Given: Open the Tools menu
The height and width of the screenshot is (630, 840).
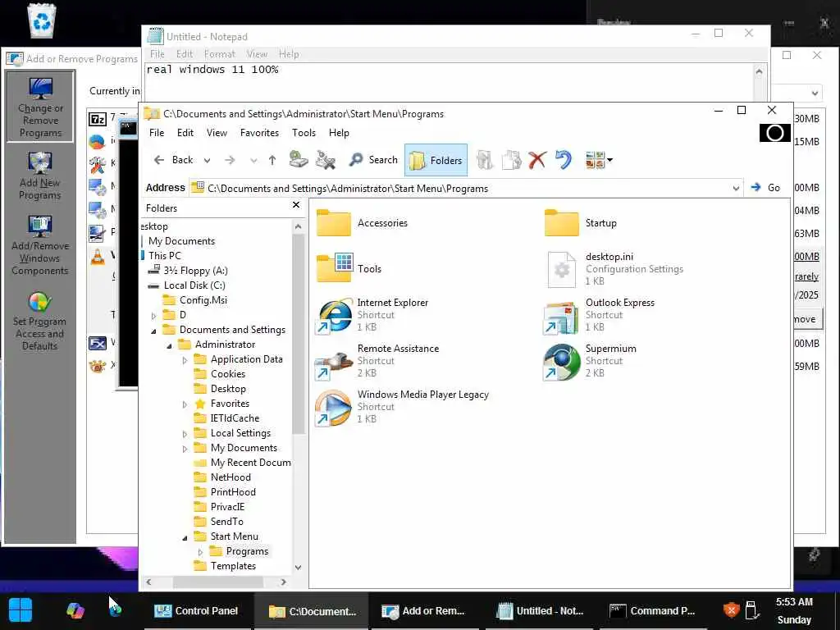Looking at the screenshot, I should [304, 133].
